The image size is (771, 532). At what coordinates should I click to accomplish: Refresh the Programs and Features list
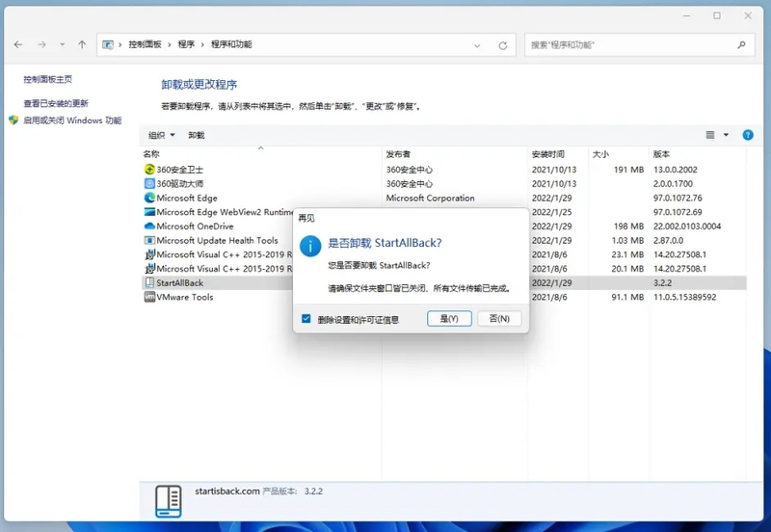click(x=502, y=45)
